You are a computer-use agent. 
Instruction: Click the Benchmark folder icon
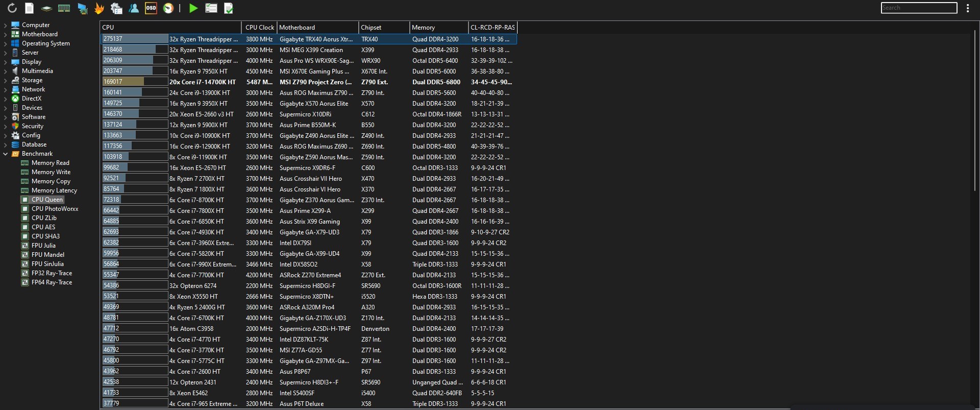click(15, 154)
